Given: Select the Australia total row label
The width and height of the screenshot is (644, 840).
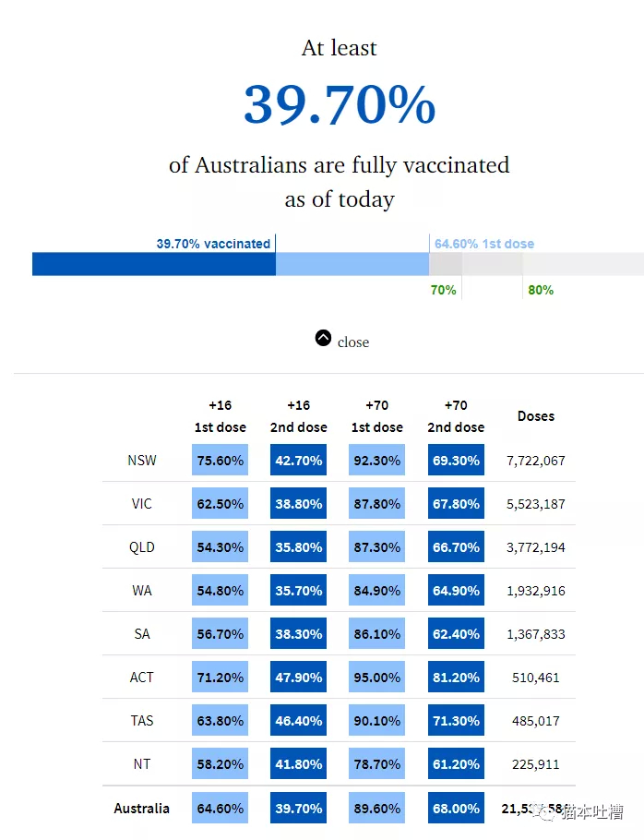Looking at the screenshot, I should pos(141,808).
